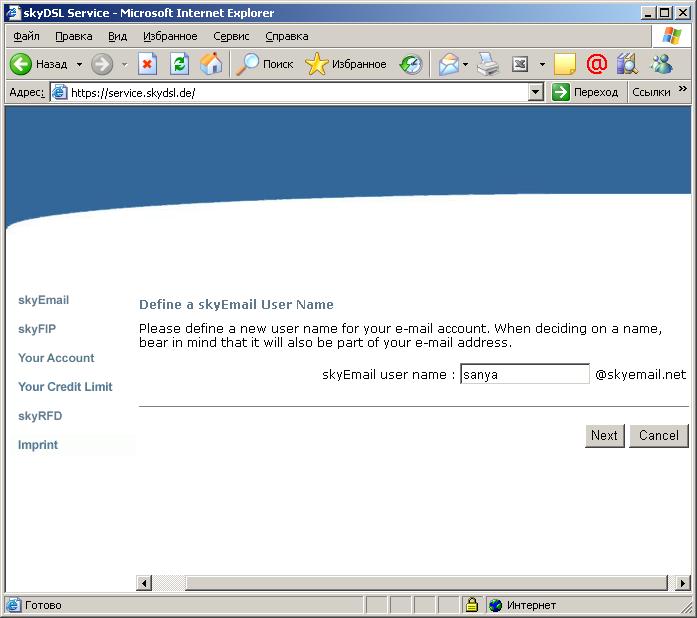Click the Edit document toolbar icon
This screenshot has width=697, height=618.
point(520,64)
